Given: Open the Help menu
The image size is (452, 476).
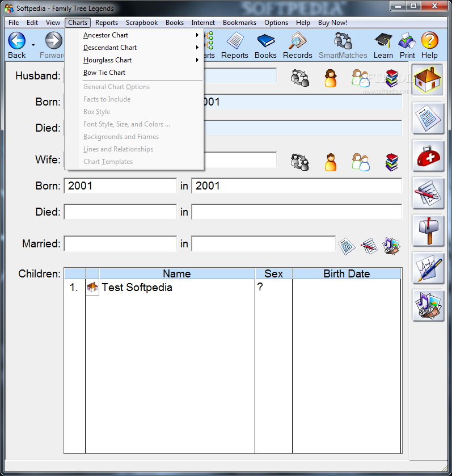Looking at the screenshot, I should [x=303, y=23].
